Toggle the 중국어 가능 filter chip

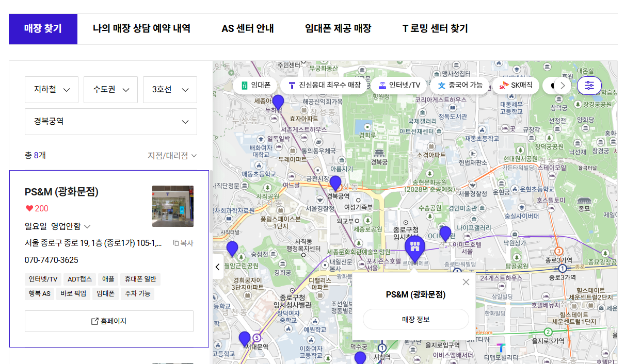pyautogui.click(x=459, y=86)
